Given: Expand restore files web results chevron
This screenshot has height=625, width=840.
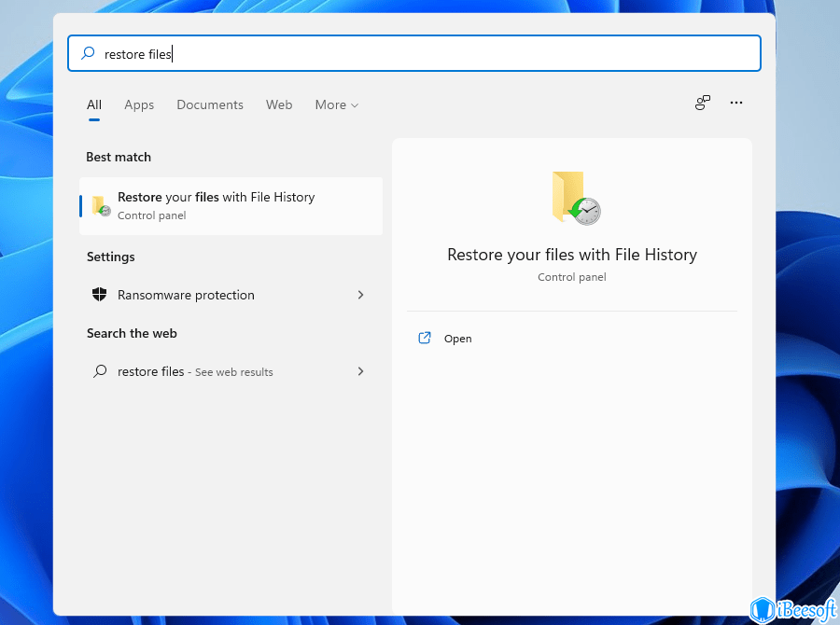Looking at the screenshot, I should pyautogui.click(x=360, y=371).
